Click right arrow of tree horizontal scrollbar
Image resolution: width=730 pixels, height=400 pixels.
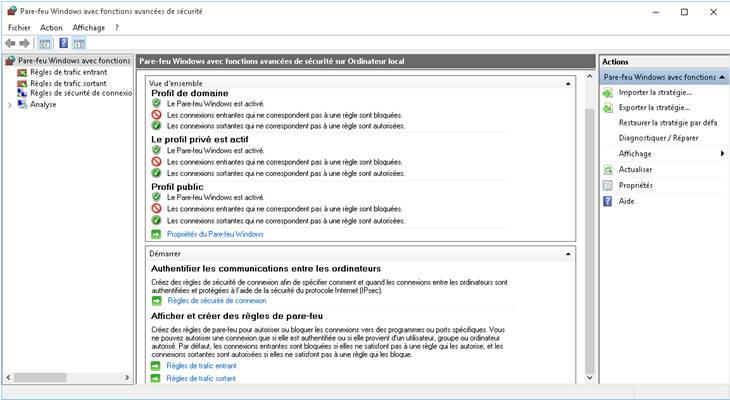pyautogui.click(x=128, y=377)
